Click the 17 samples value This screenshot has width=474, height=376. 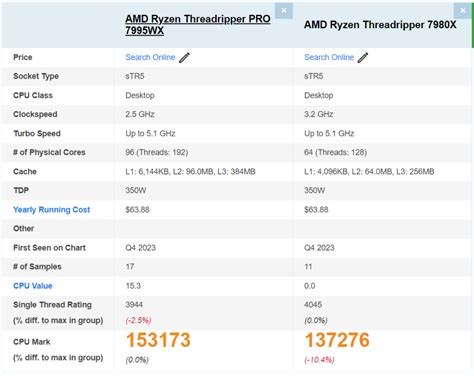(130, 267)
